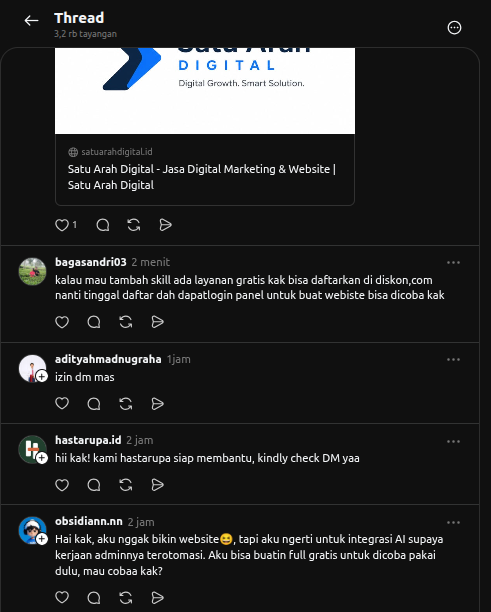Like bagasandri03's comment
Viewport: 491px width, 612px height.
pyautogui.click(x=62, y=322)
